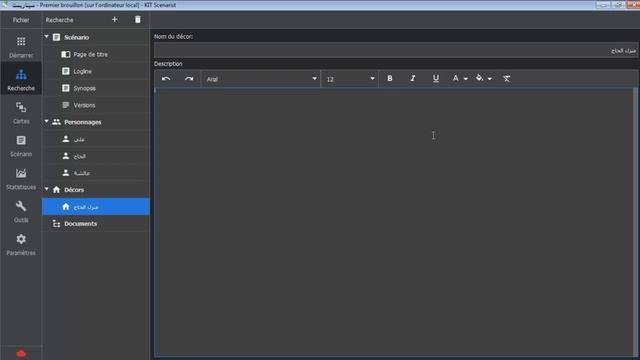Screen dimensions: 640x360
Task: Open the fill color dropdown arrow
Action: pos(490,79)
